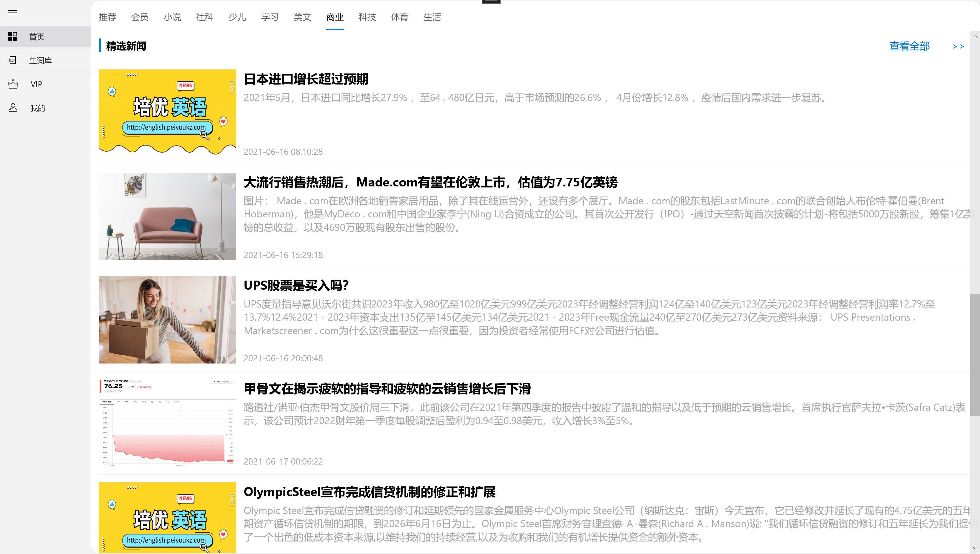The width and height of the screenshot is (980, 554).
Task: Go to the 会员 tab
Action: point(140,17)
